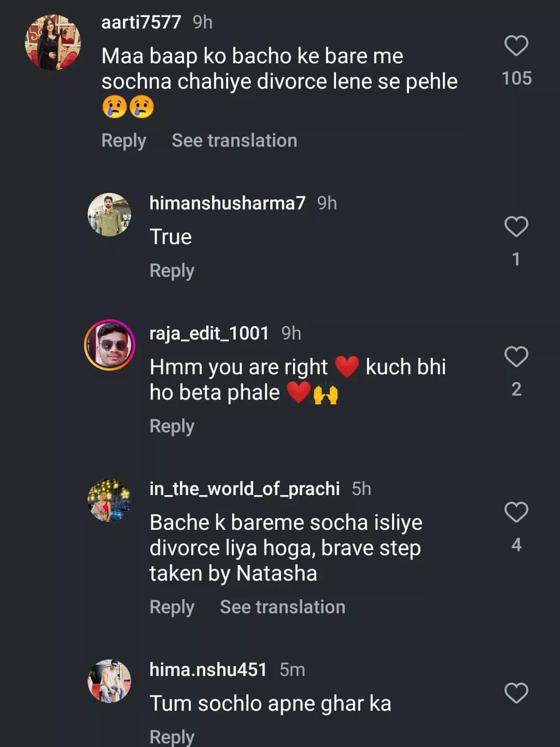Viewport: 560px width, 747px height.
Task: Reply to himanshusharma7's 'True' comment
Action: point(172,271)
